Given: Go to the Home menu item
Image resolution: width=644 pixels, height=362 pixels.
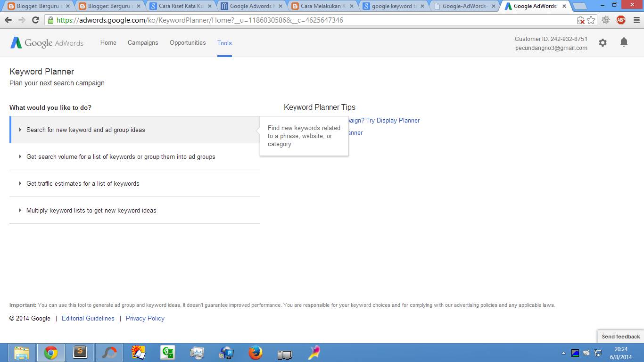Looking at the screenshot, I should click(108, 43).
